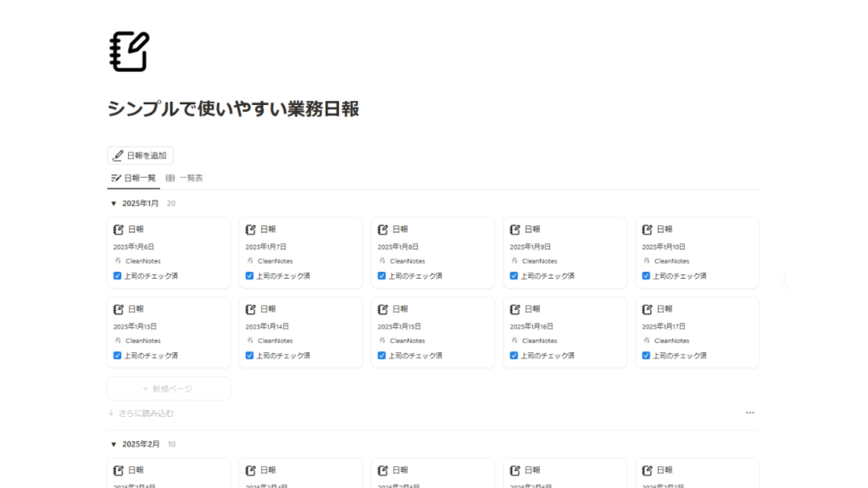Uncheck 上司のチェック済 on 2025年1月8日 card
The height and width of the screenshot is (488, 868).
382,275
